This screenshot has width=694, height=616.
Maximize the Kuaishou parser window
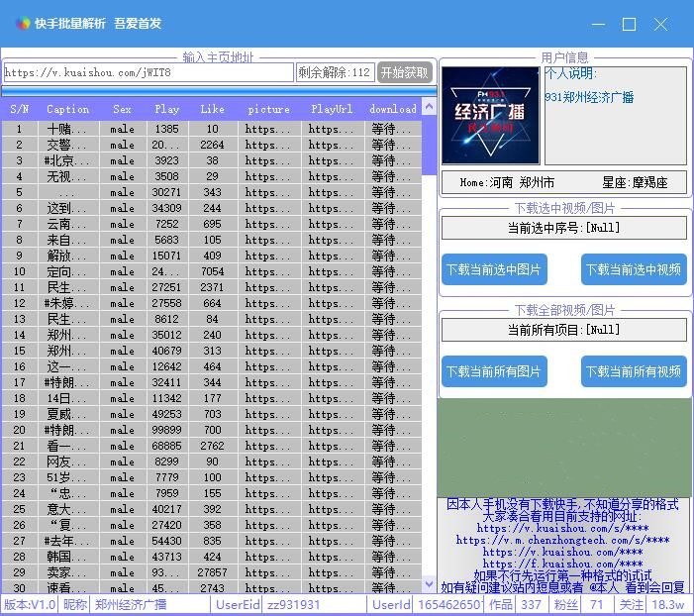point(629,24)
